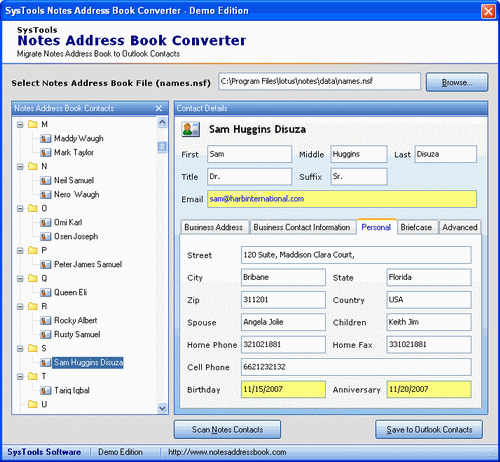The image size is (500, 462).
Task: Click the names.nsf file path field
Action: point(320,82)
